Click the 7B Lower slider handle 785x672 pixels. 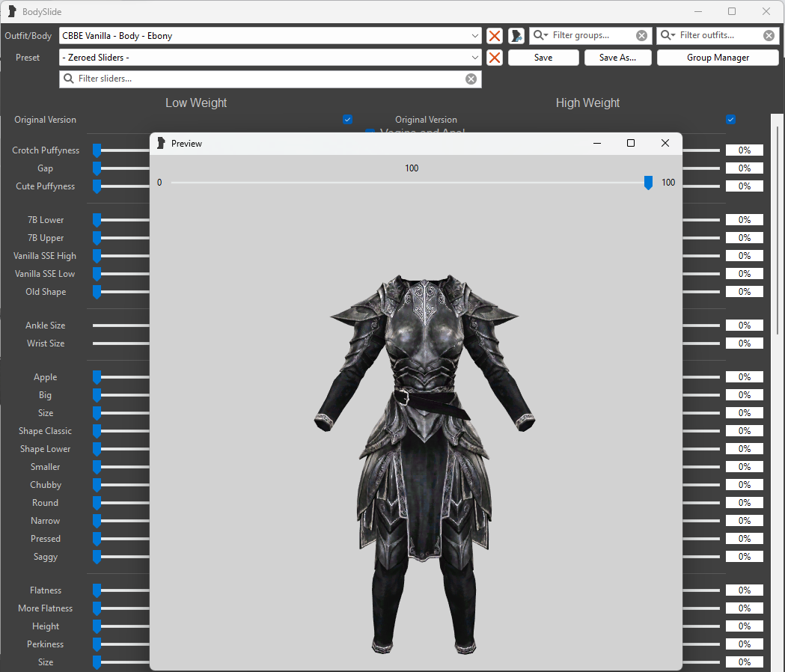coord(97,220)
